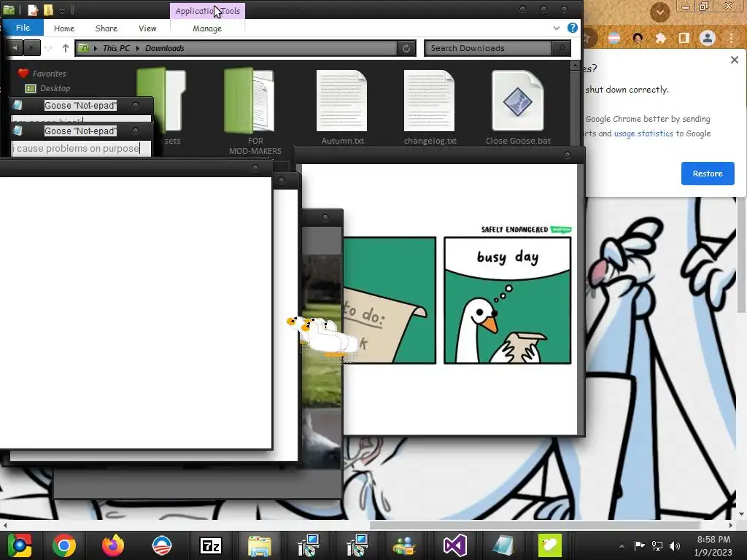
Task: Open the second installer icon in taskbar
Action: click(357, 545)
